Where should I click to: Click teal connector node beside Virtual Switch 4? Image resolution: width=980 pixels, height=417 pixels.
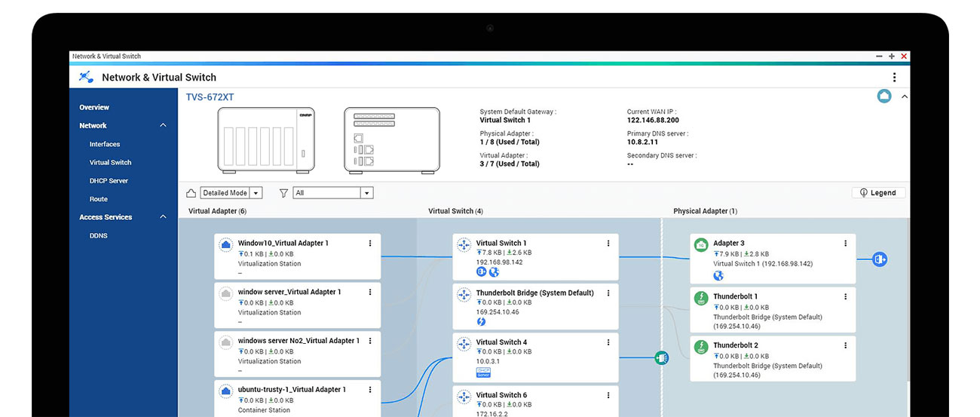coord(661,358)
